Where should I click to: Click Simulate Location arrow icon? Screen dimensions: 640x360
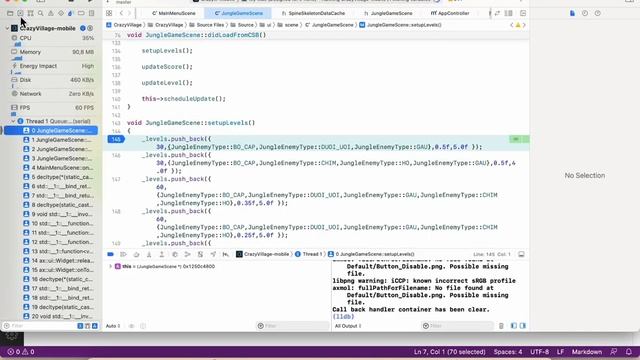(x=213, y=254)
